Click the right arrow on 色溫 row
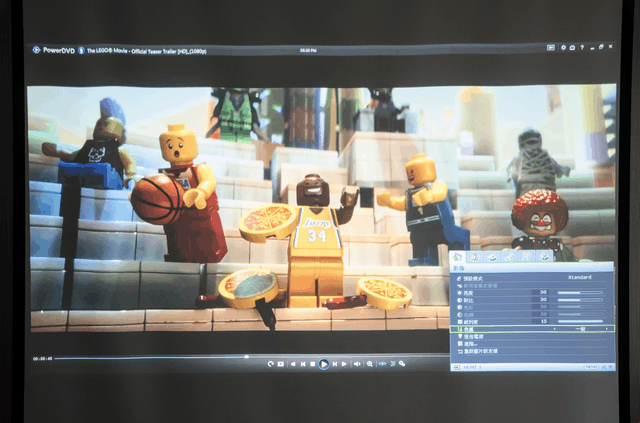The height and width of the screenshot is (423, 640). [x=607, y=329]
